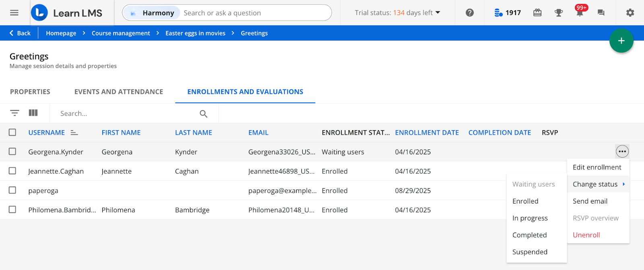Open the column chooser icon
644x270 pixels.
coord(33,113)
